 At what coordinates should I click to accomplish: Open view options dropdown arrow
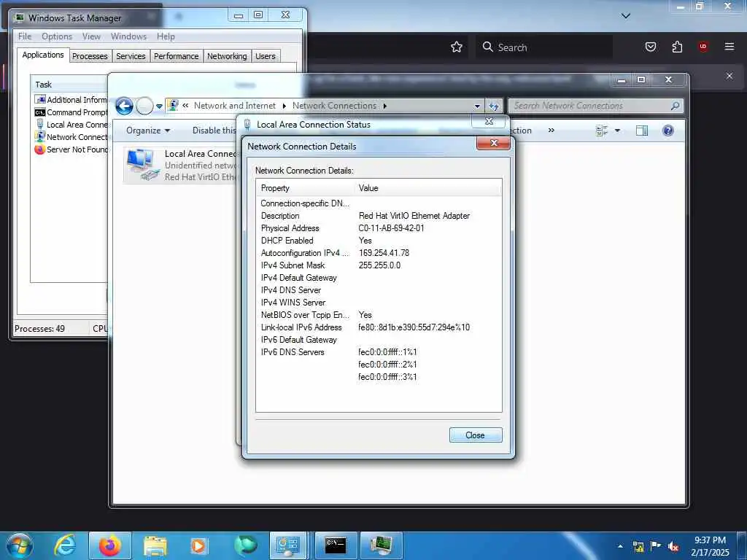pos(617,131)
